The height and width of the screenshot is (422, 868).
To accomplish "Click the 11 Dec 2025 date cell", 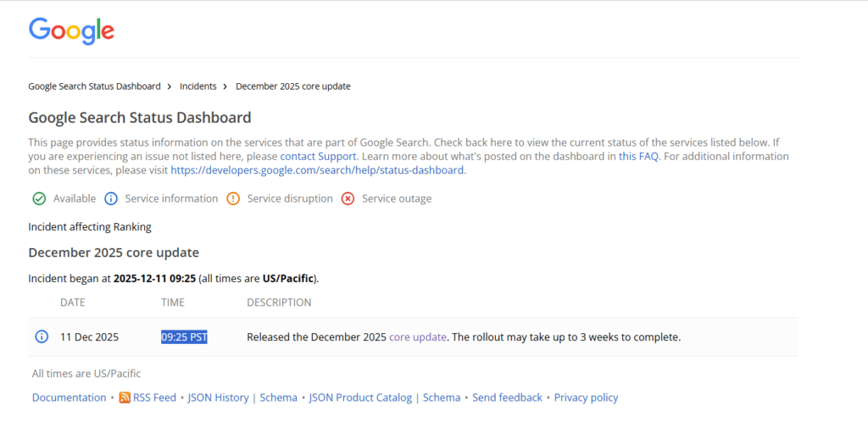I will (x=89, y=336).
